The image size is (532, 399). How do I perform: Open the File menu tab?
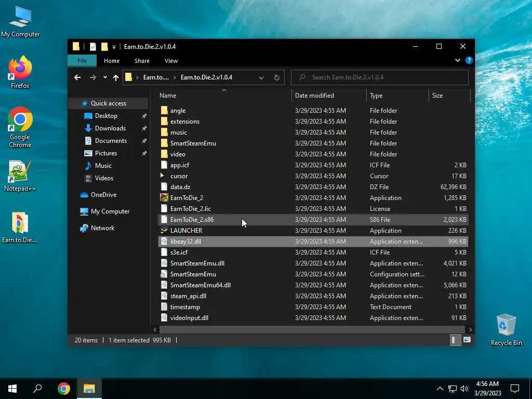82,61
